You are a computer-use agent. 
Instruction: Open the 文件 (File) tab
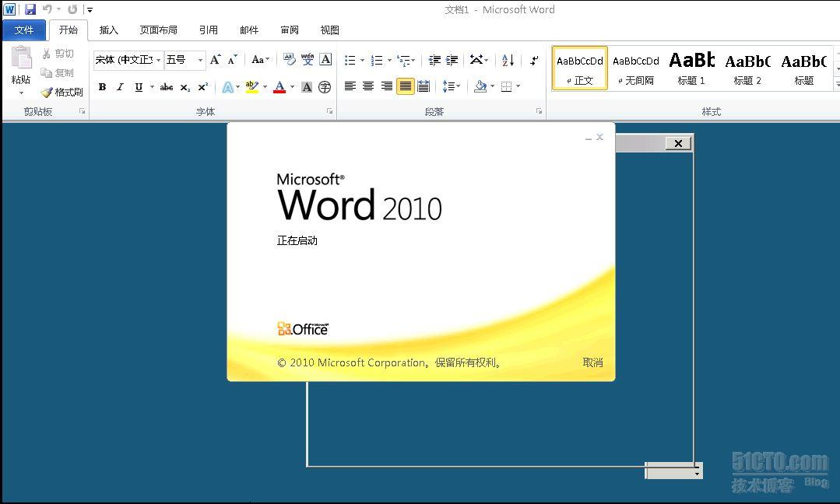click(x=23, y=30)
